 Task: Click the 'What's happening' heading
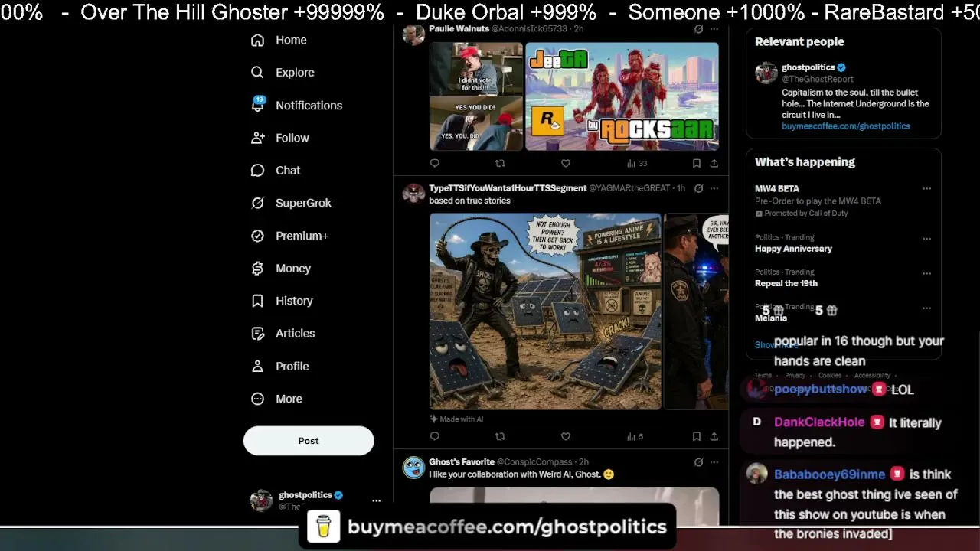(805, 162)
